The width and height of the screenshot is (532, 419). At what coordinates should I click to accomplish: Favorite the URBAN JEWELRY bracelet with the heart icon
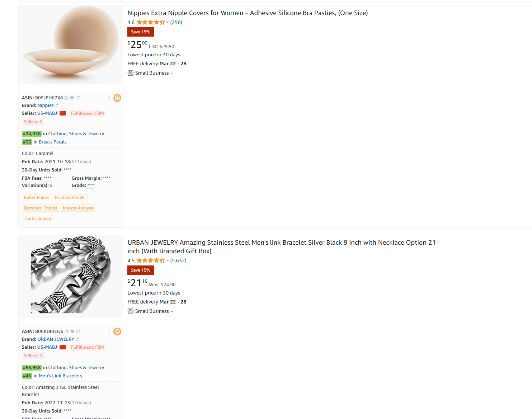pos(72,331)
